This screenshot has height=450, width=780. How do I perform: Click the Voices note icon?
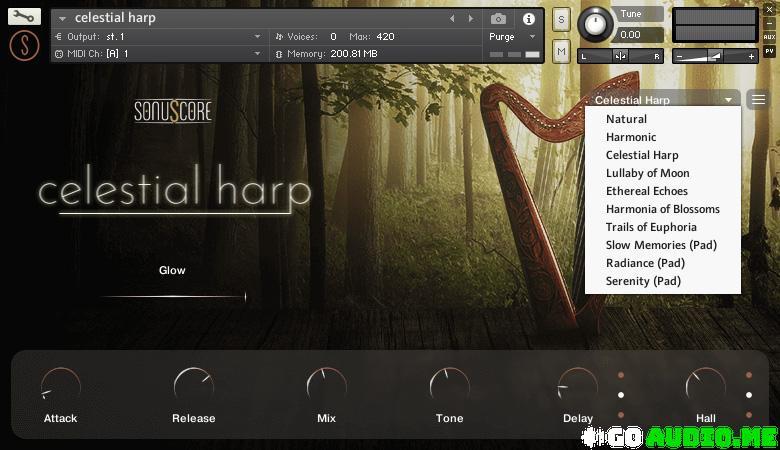[279, 37]
